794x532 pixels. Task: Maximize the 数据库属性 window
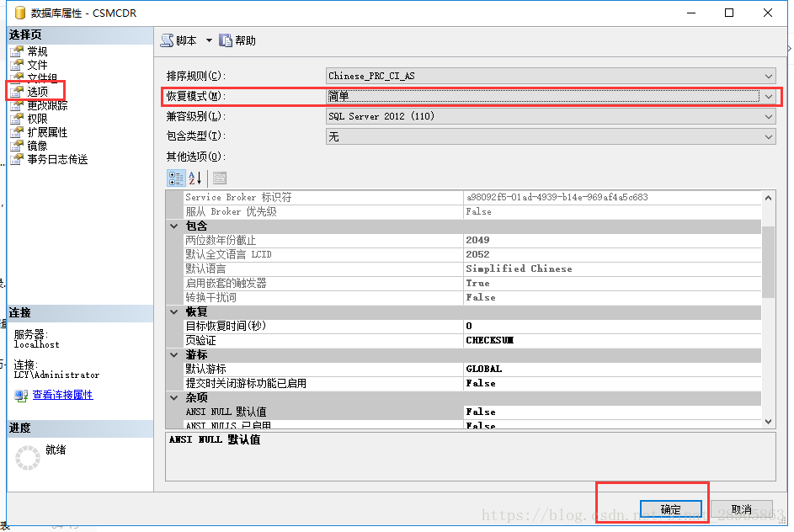[729, 13]
